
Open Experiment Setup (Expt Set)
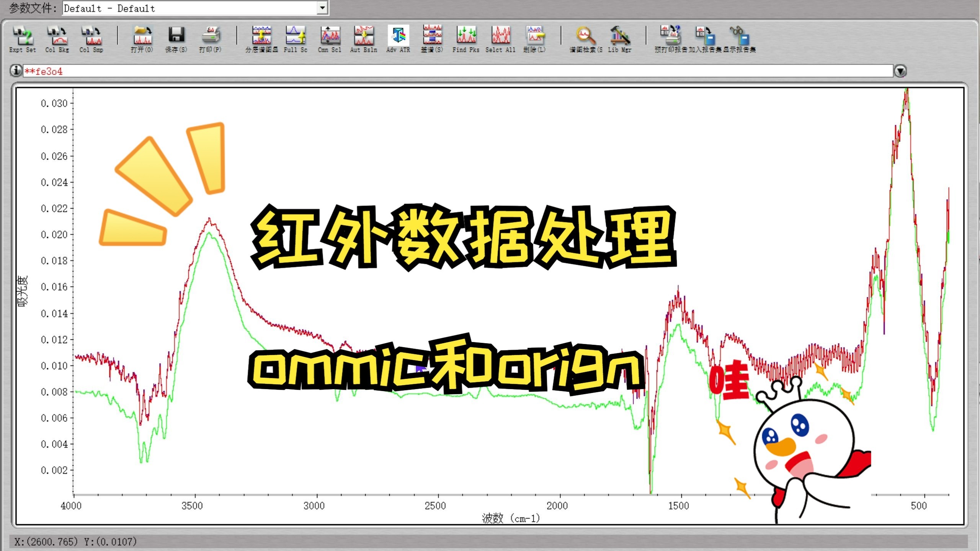pos(23,39)
